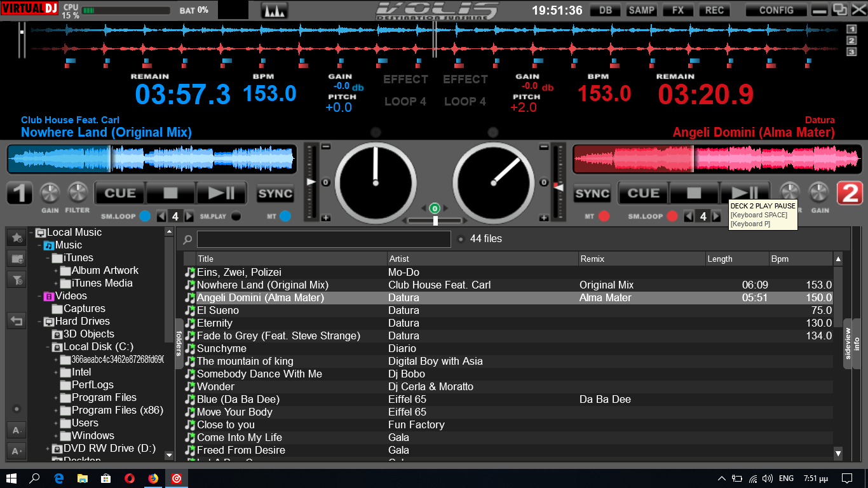The image size is (868, 488).
Task: Click the song search input field
Action: click(323, 239)
